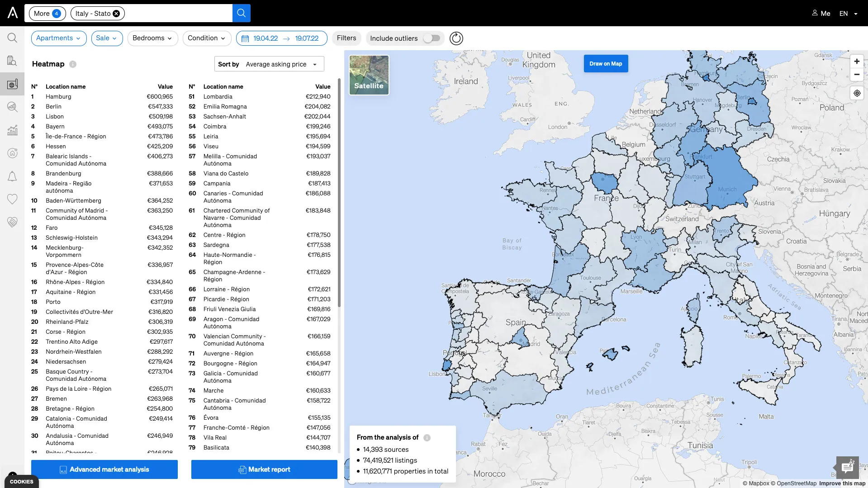The height and width of the screenshot is (488, 868).
Task: Expand the More 4 tags pill
Action: click(47, 14)
